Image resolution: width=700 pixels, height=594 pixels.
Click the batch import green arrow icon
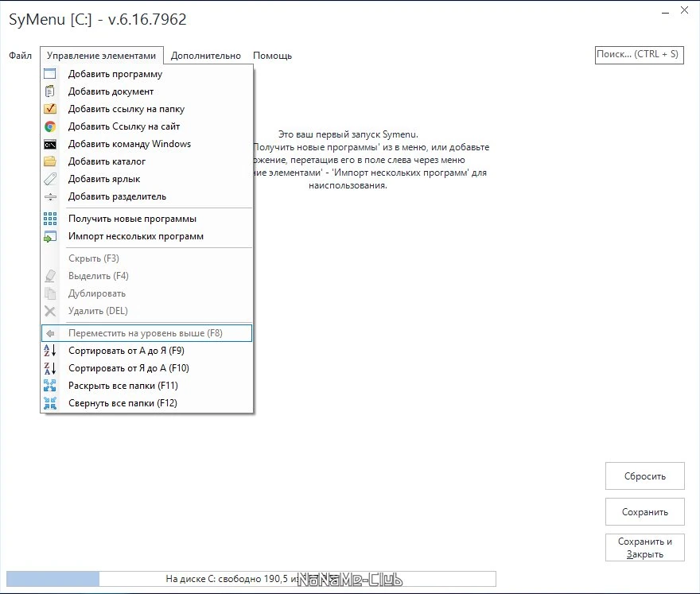click(50, 236)
